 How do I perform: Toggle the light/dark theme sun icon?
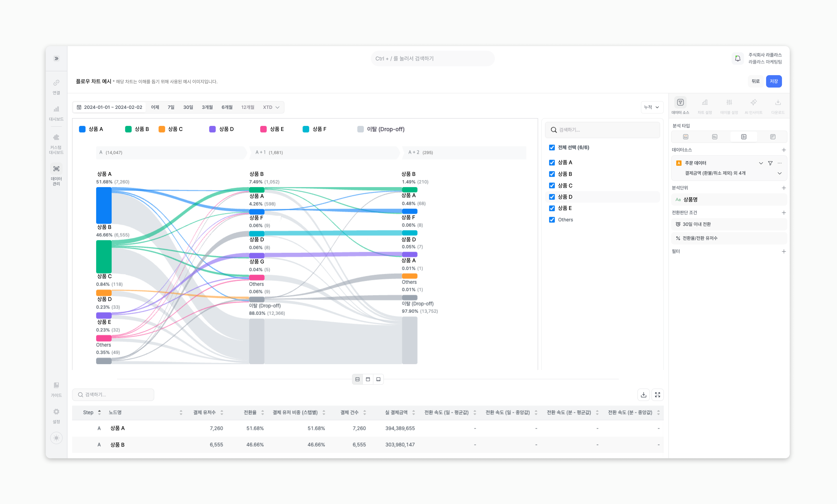(56, 438)
